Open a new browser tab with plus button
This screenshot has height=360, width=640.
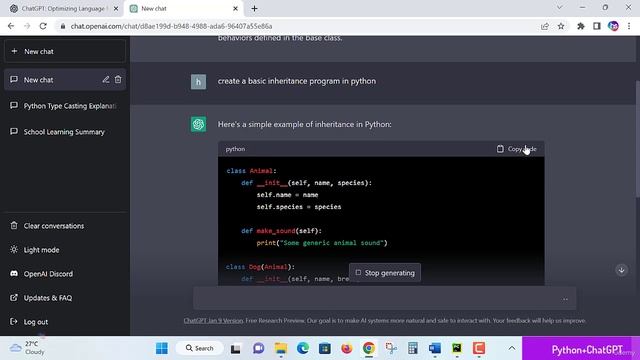click(254, 9)
